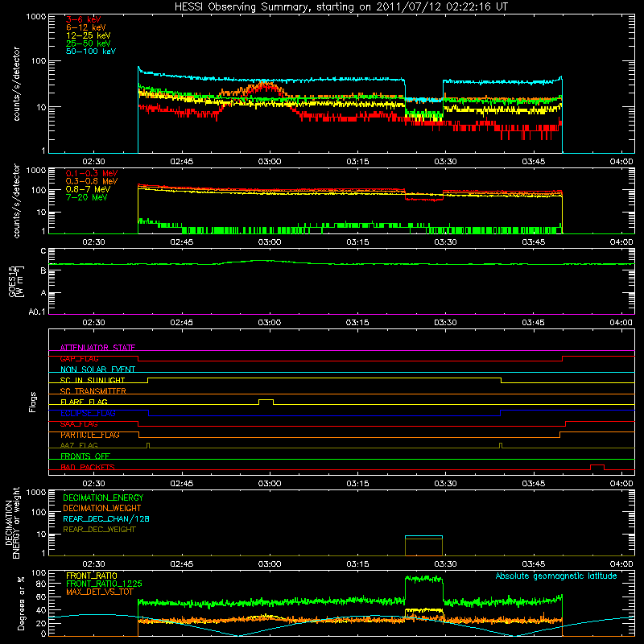Screen dimensions: 644x644
Task: Select the BAD_PACKETS flag label
Action: coord(88,467)
